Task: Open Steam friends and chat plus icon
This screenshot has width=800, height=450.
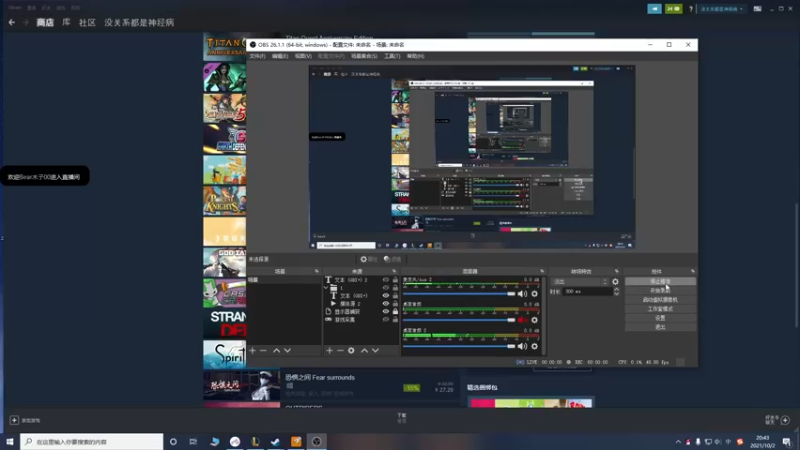Action: pyautogui.click(x=785, y=420)
